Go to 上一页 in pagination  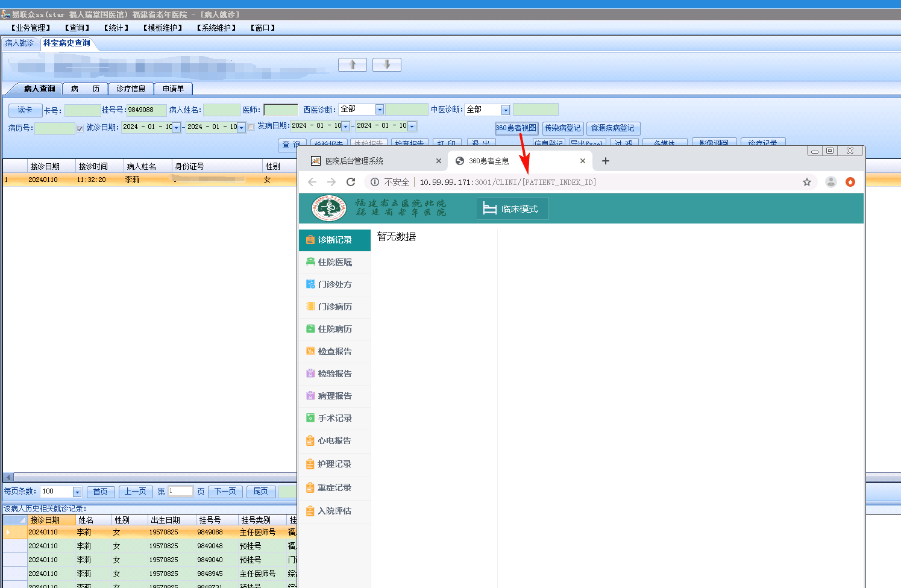coord(136,492)
